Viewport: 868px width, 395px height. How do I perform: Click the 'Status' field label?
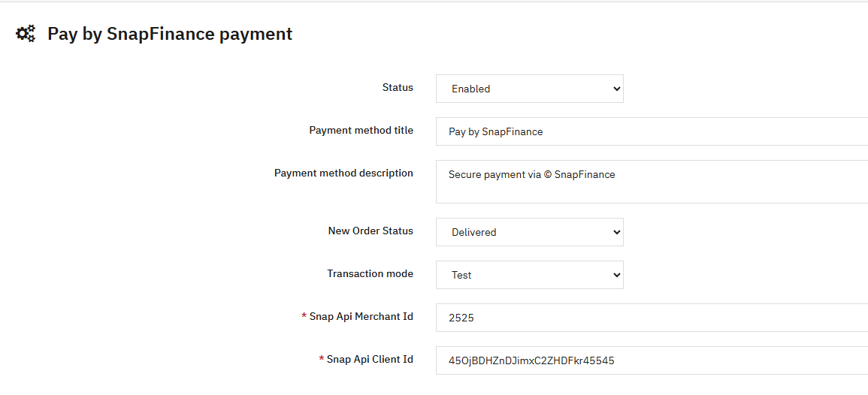pos(398,88)
